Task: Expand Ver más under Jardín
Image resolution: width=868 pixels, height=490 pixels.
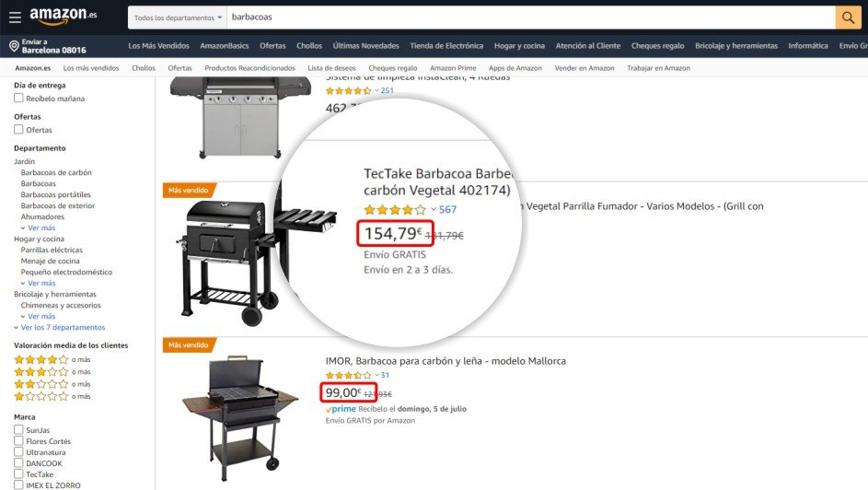Action: pyautogui.click(x=38, y=227)
